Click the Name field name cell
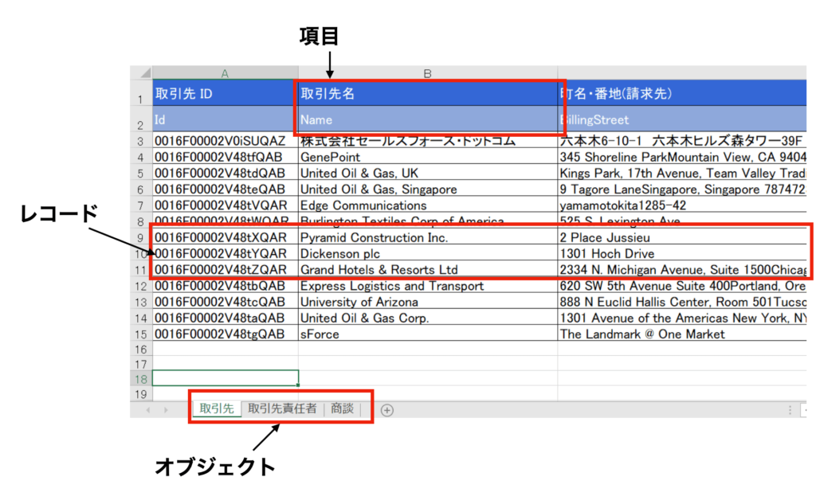 (x=428, y=119)
